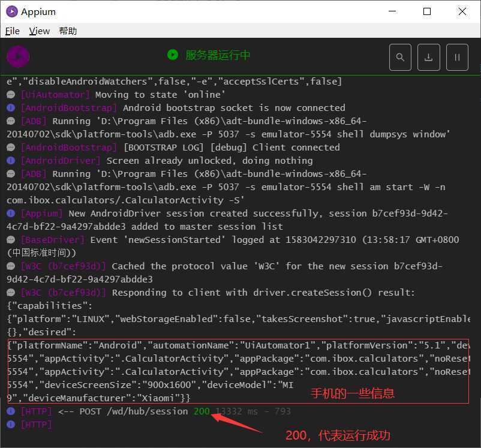481x448 pixels.
Task: Click the 服务器运行中 status text
Action: tap(218, 55)
